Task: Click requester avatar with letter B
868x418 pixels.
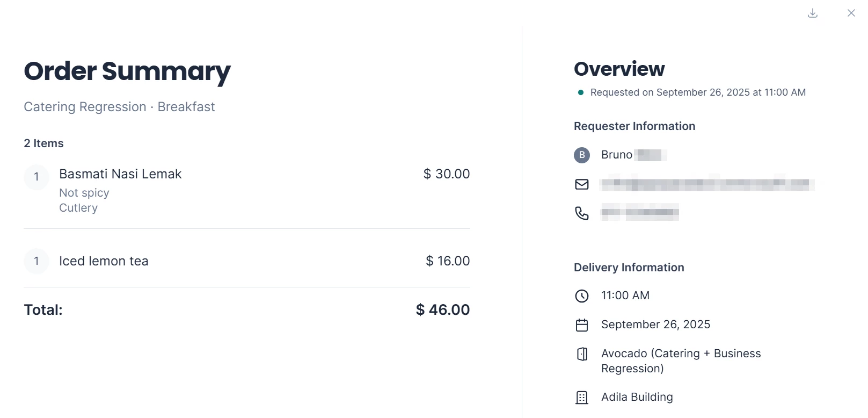Action: click(x=582, y=155)
